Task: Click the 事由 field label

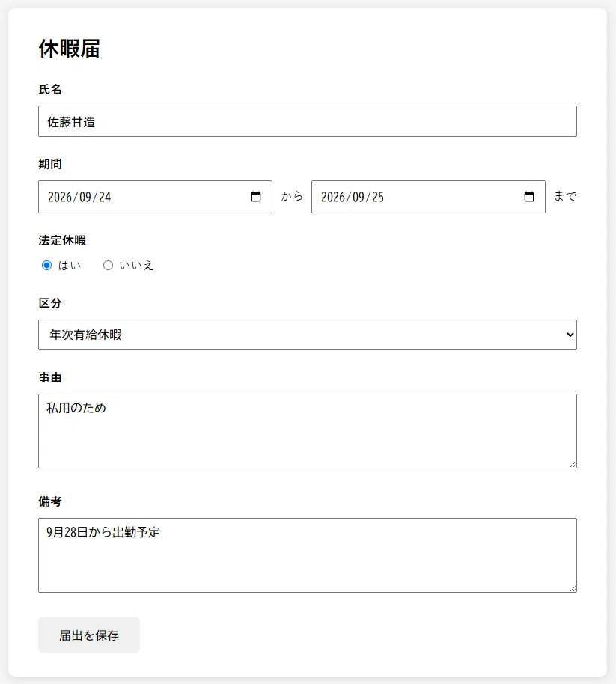Action: click(x=50, y=377)
